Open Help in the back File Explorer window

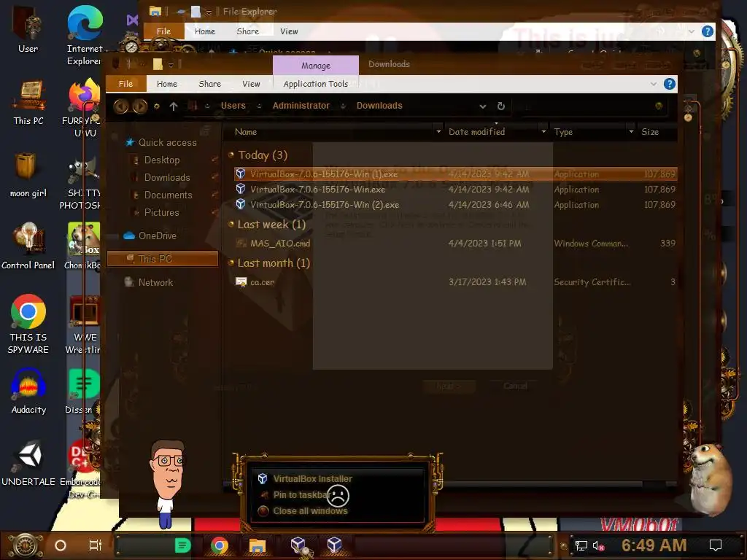pos(708,32)
